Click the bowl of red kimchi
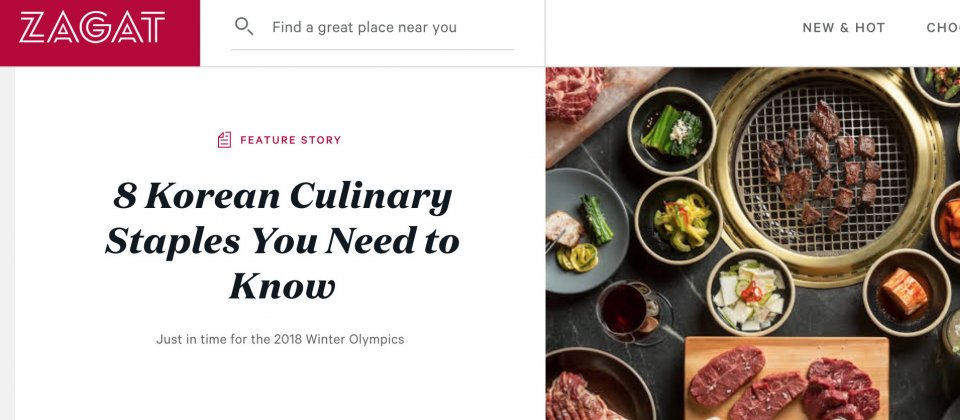The height and width of the screenshot is (420, 960). (905, 292)
